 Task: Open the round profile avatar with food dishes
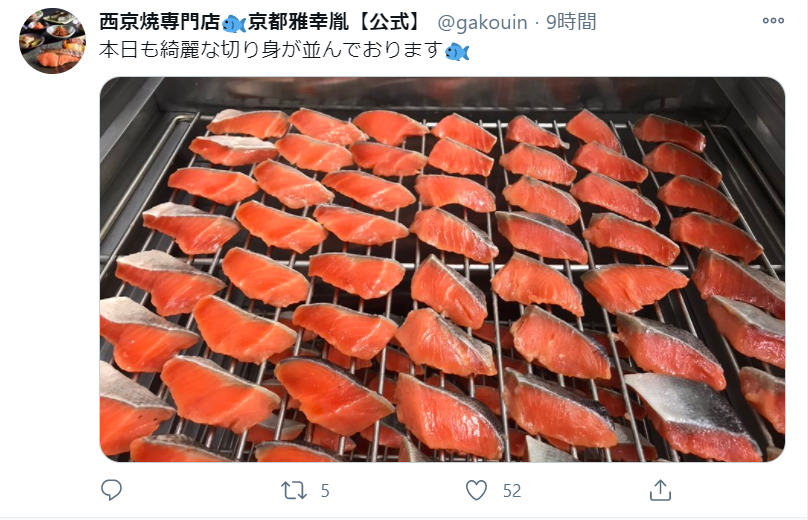(x=53, y=41)
